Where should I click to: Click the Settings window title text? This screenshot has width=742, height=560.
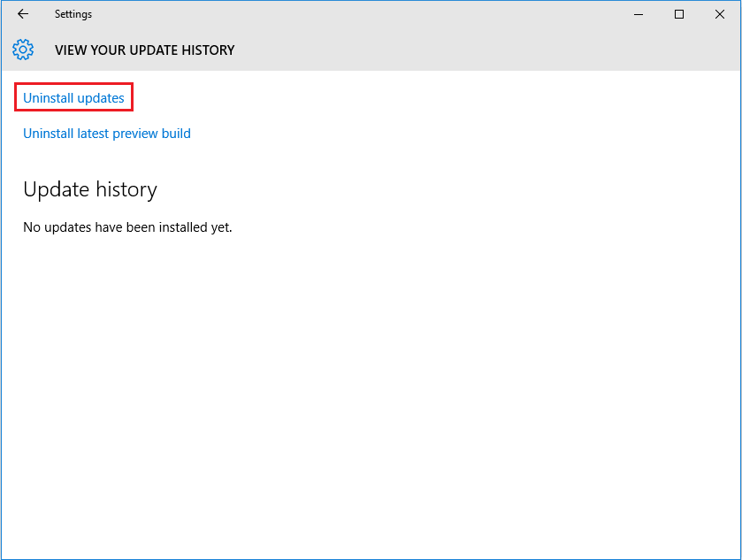coord(73,14)
